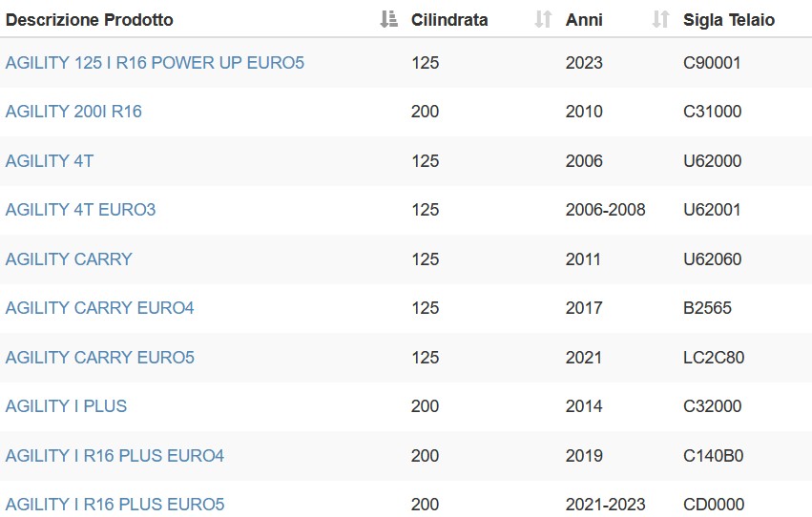Open the AGILITY I PLUS link
Screen dimensions: 812x517
66,406
